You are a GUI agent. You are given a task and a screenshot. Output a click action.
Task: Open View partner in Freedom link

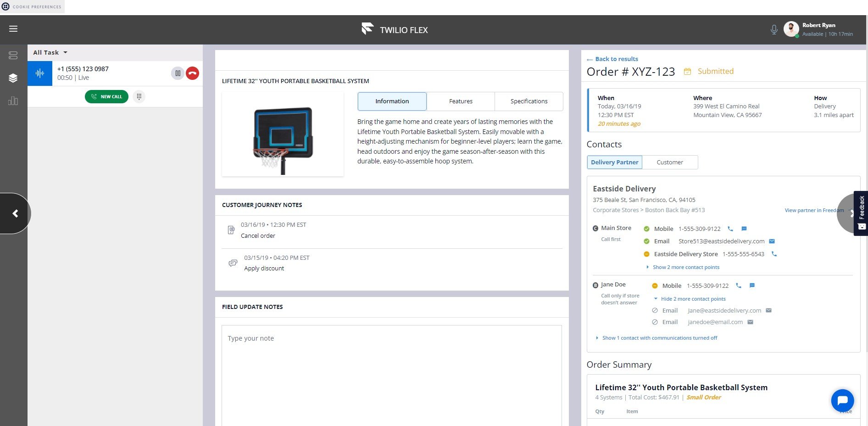pyautogui.click(x=814, y=210)
